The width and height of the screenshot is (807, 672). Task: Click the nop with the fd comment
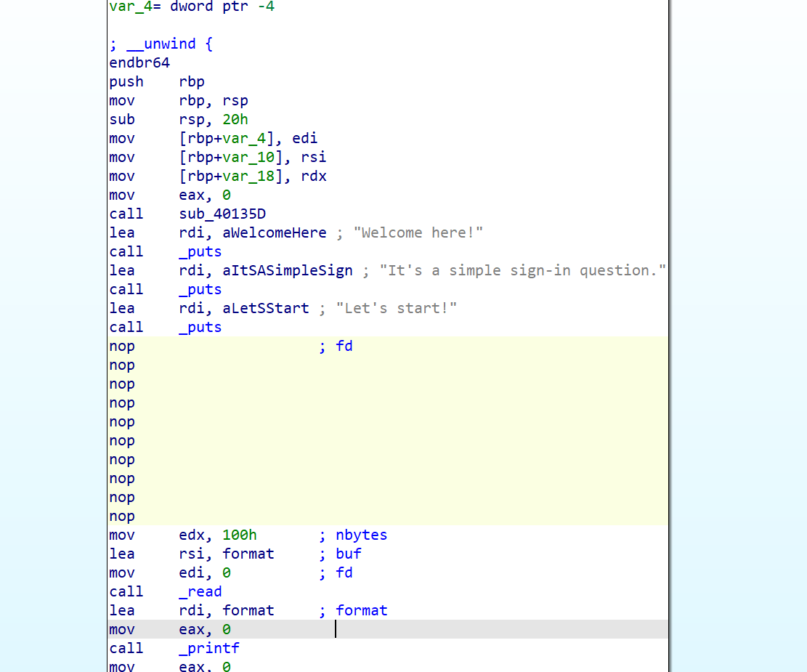(122, 346)
